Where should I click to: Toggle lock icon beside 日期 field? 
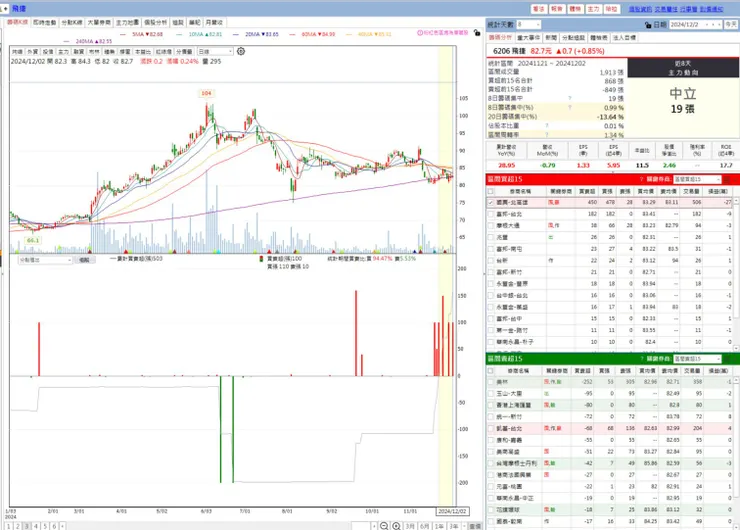(648, 25)
